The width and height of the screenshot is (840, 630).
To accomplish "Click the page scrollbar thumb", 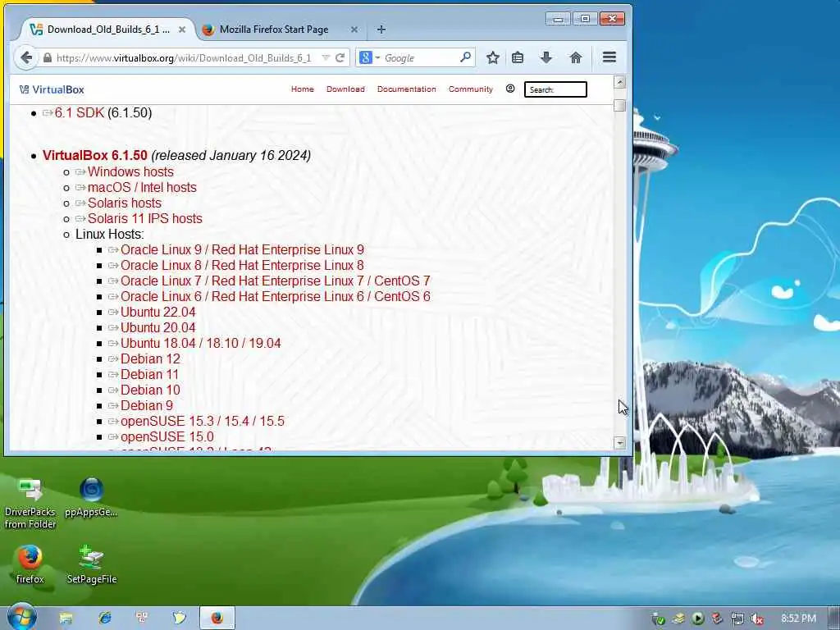I will pos(620,106).
